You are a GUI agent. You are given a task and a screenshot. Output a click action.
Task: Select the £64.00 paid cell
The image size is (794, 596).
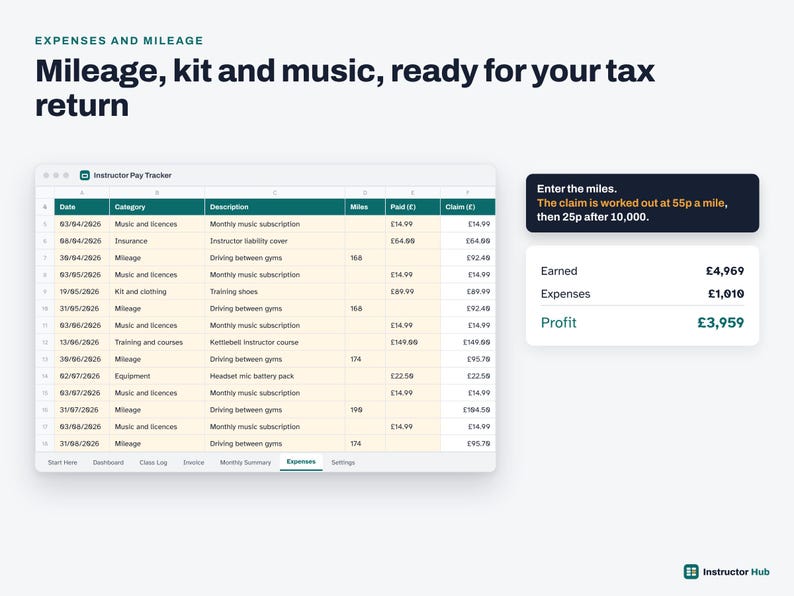click(413, 241)
